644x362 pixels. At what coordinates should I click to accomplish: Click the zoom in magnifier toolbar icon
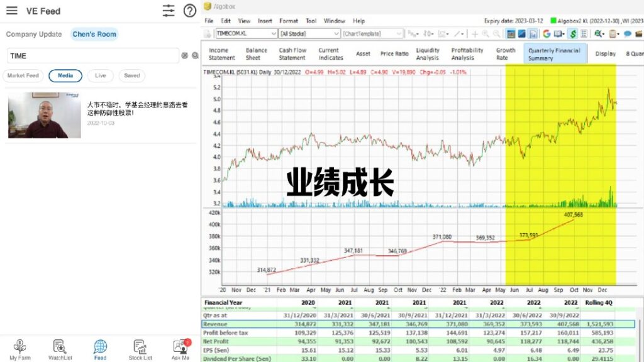pos(486,34)
